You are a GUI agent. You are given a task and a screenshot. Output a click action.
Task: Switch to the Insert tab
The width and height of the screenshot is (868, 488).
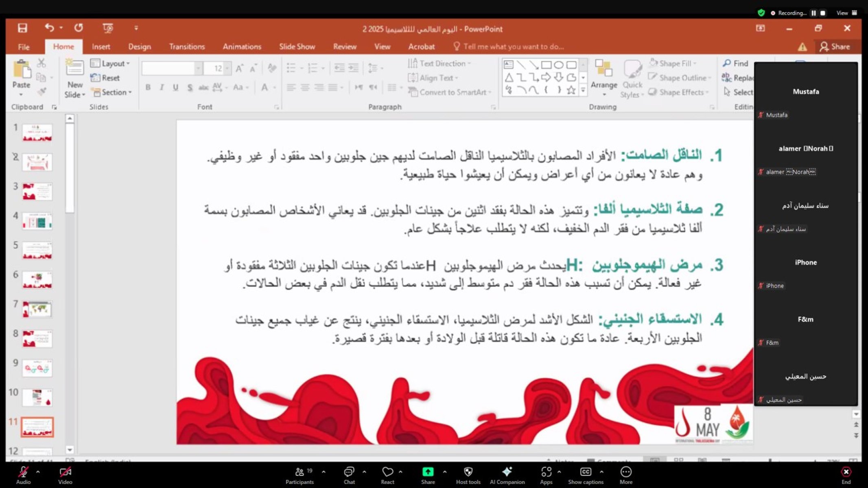point(101,47)
